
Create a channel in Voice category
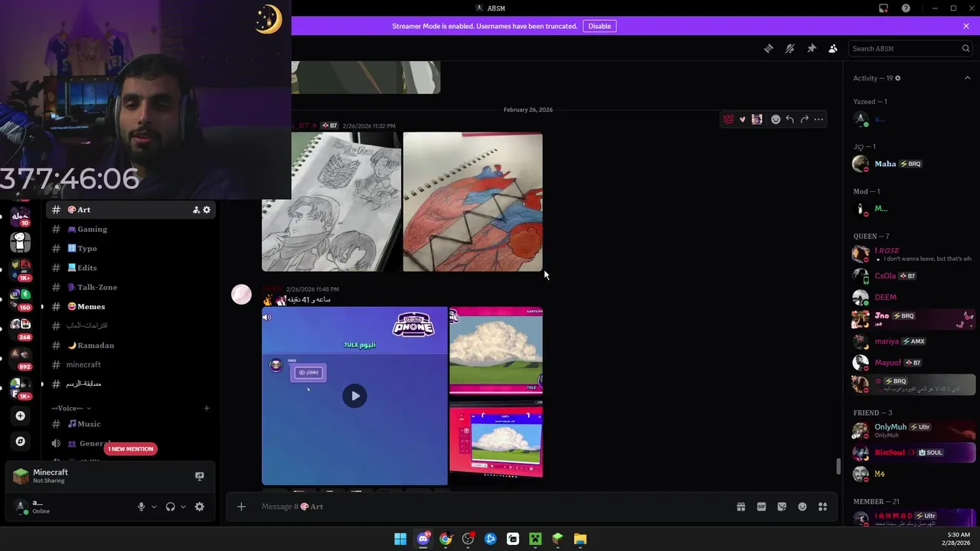(206, 408)
